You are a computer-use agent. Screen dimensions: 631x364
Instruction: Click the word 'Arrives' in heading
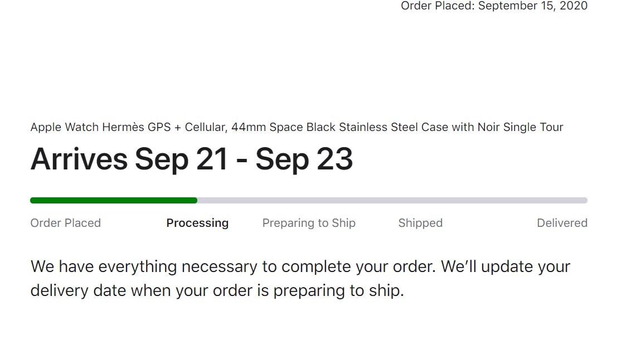tap(79, 159)
